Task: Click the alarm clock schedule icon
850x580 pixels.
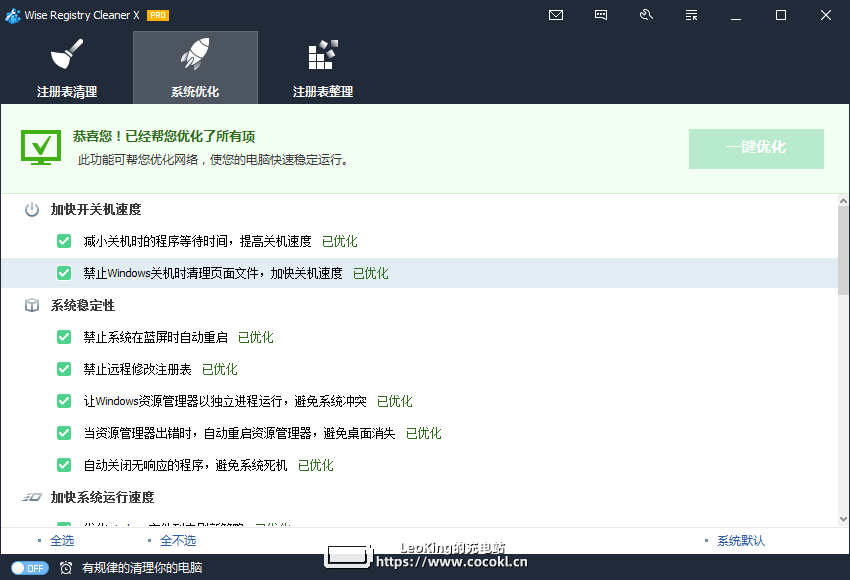Action: (66, 568)
